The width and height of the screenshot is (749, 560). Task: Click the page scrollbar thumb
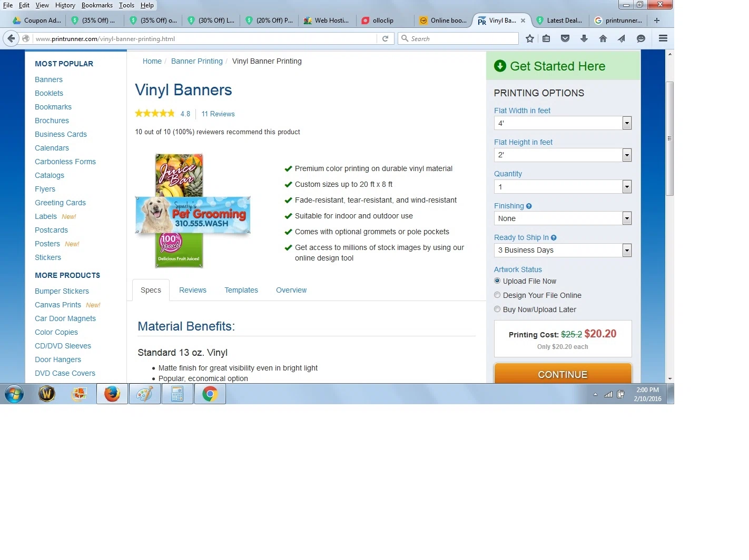pyautogui.click(x=670, y=138)
